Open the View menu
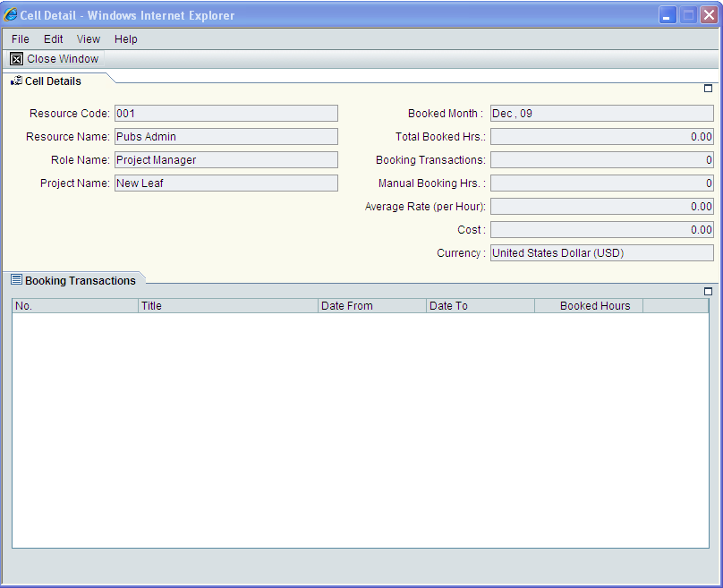723x588 pixels. tap(88, 38)
